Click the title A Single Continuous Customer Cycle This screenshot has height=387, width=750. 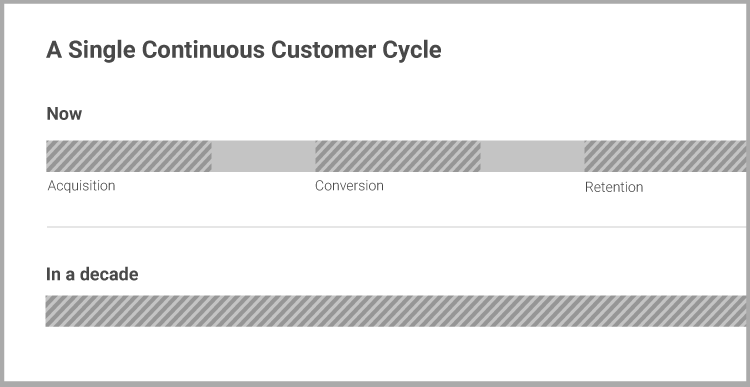243,51
